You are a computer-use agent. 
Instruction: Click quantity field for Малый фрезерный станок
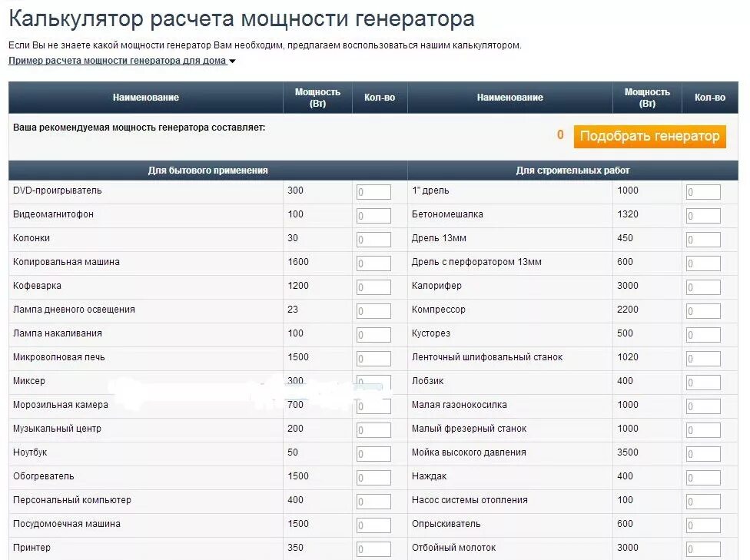coord(703,430)
